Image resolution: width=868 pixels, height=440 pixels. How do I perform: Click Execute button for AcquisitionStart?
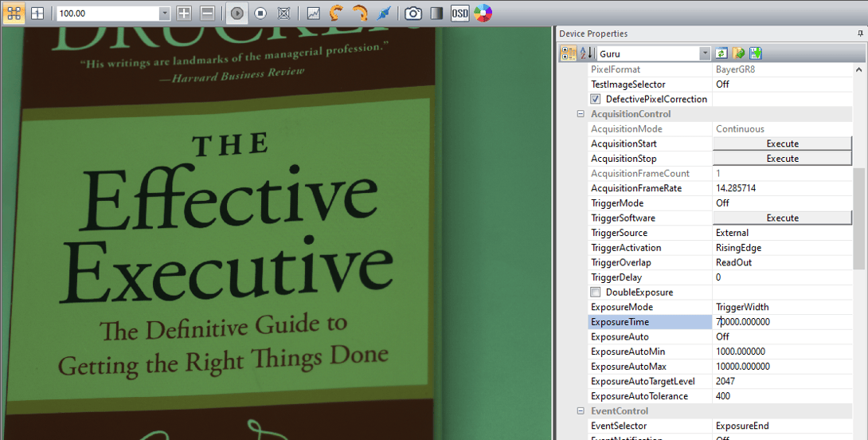(x=782, y=143)
